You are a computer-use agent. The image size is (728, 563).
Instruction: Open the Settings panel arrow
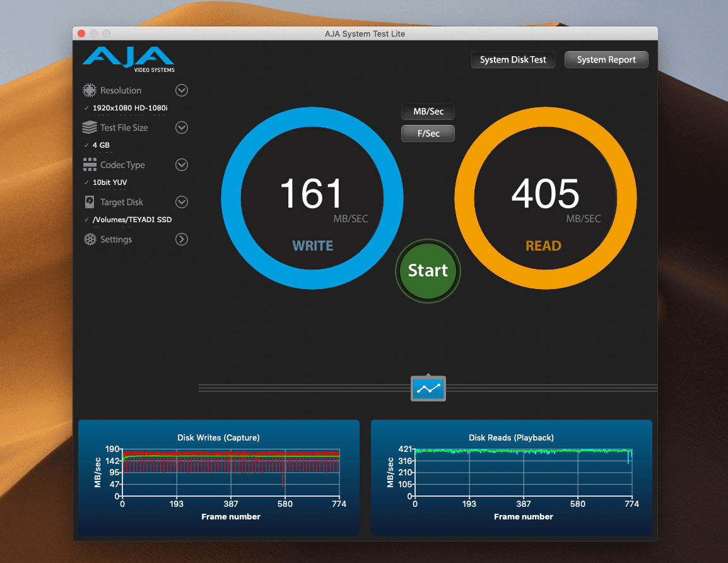182,239
